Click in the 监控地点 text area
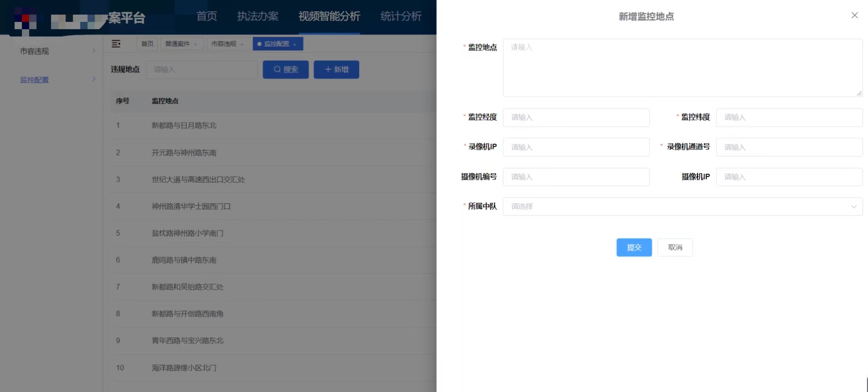The height and width of the screenshot is (392, 868). (x=682, y=68)
